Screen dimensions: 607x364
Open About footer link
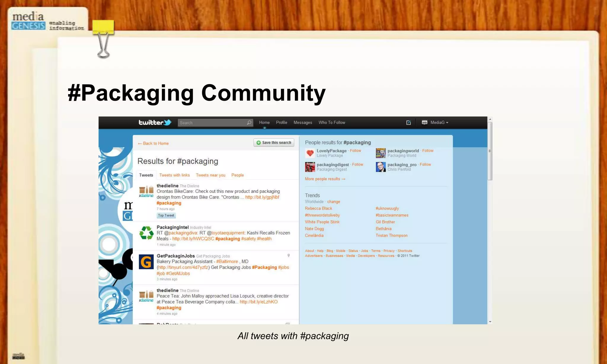tap(309, 251)
